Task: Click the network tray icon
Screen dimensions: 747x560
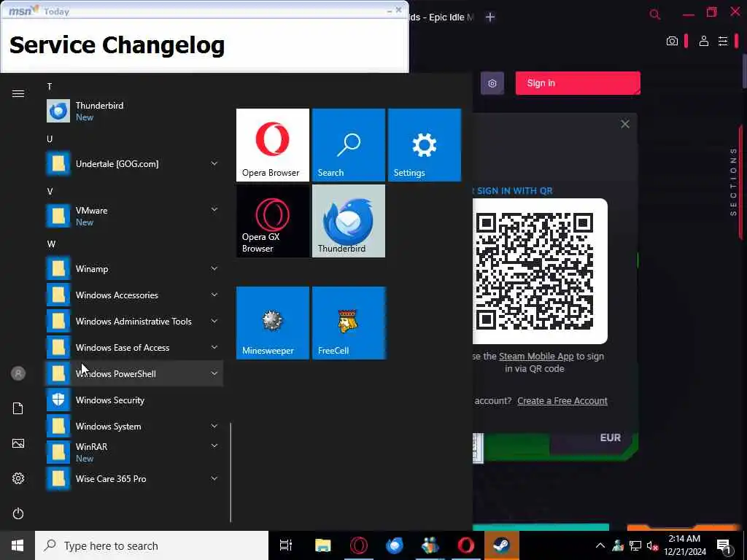Action: [635, 545]
